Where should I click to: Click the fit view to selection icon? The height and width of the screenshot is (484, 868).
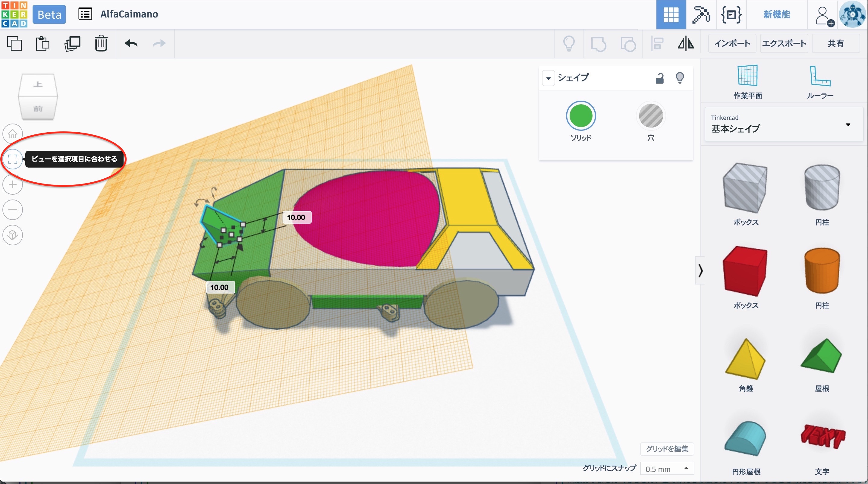[13, 159]
